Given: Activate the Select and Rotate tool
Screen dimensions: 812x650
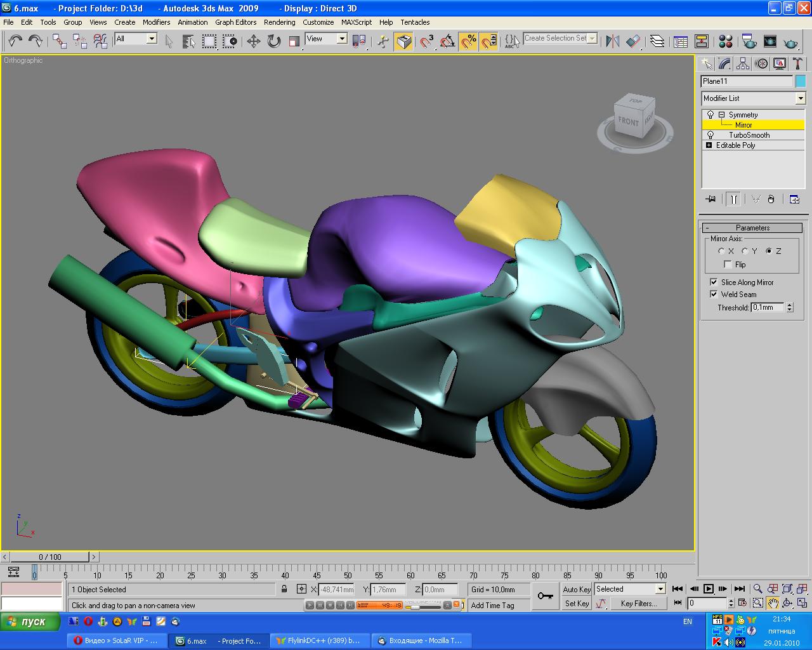Looking at the screenshot, I should coord(274,42).
